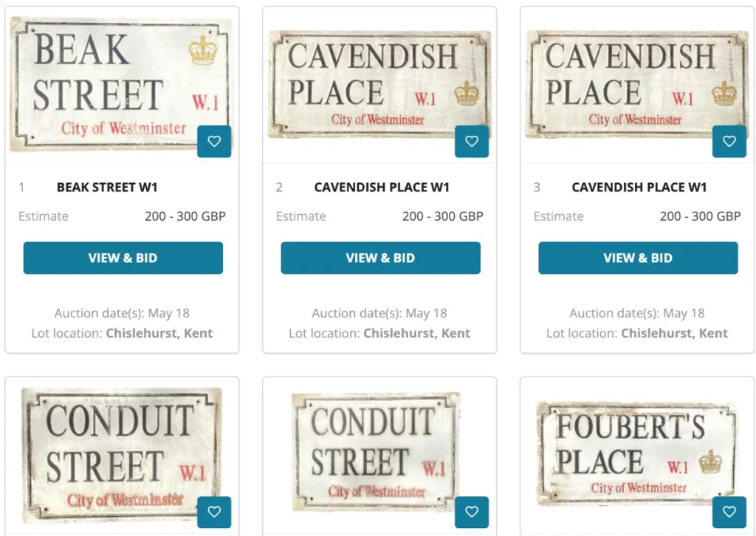This screenshot has height=536, width=756.
Task: Click the heart icon on lot 2
Action: (472, 142)
